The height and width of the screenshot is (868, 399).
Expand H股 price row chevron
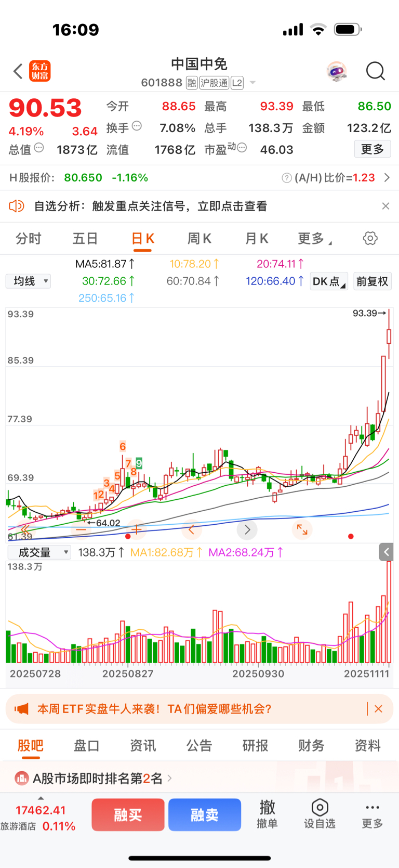[x=387, y=178]
